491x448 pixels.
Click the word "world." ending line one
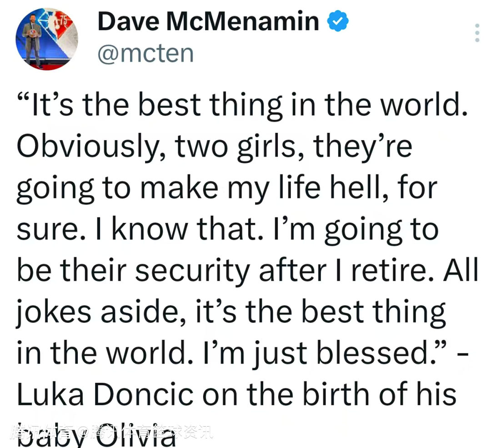pyautogui.click(x=424, y=106)
